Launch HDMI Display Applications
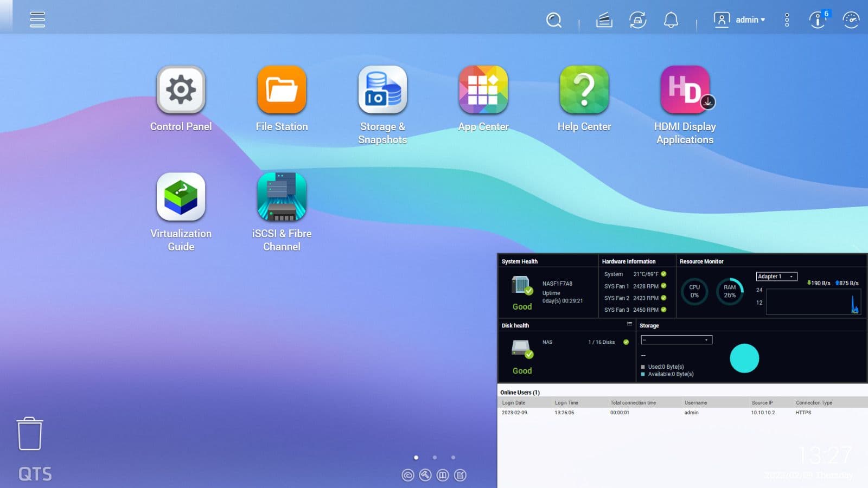868x488 pixels. (x=685, y=90)
